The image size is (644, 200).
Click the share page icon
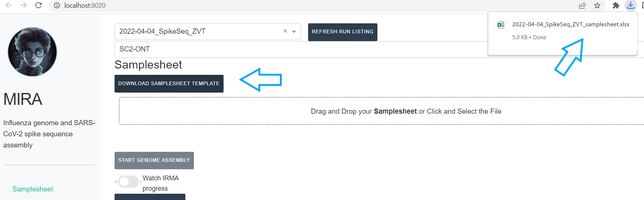click(x=582, y=6)
